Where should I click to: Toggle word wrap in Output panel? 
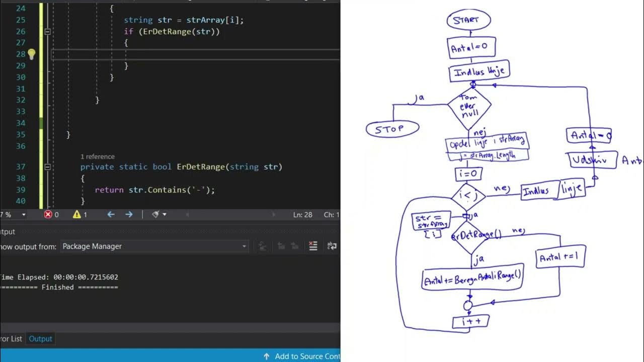click(x=332, y=246)
